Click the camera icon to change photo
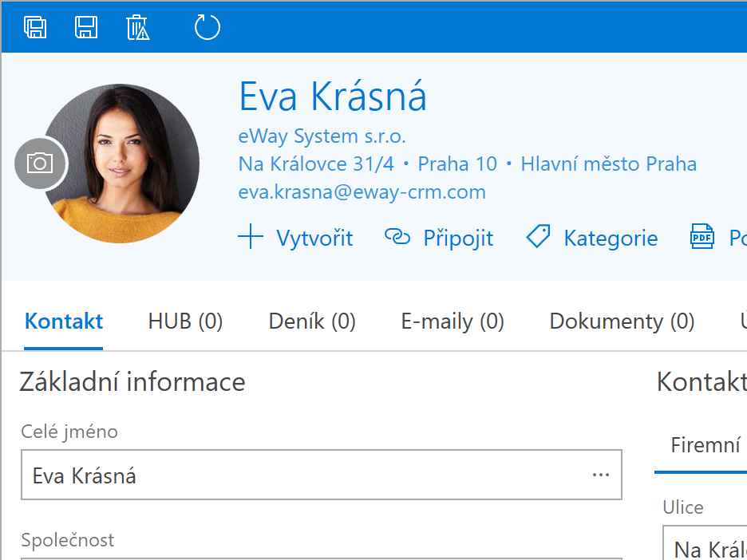This screenshot has width=747, height=560. point(40,164)
